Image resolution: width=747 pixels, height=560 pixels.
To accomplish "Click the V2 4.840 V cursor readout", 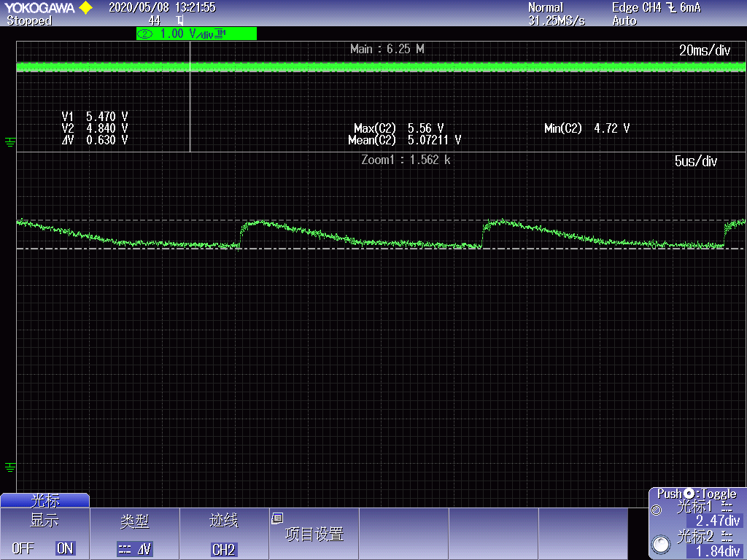I will click(95, 128).
